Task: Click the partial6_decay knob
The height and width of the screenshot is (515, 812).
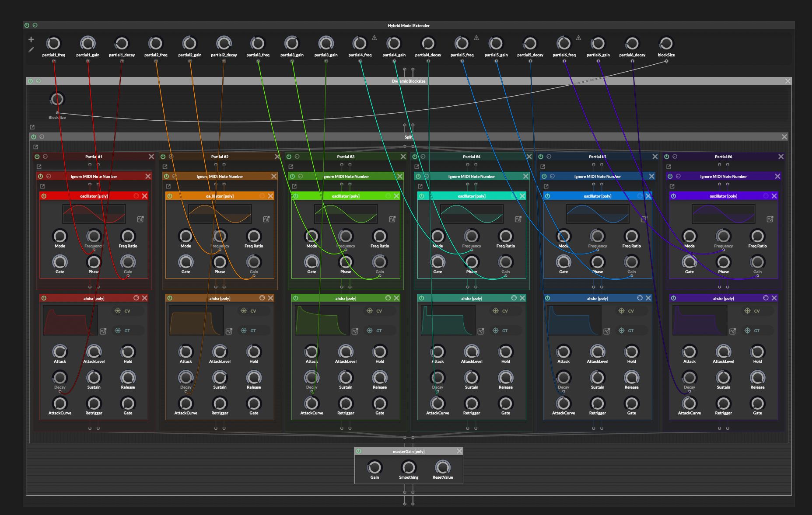Action: 632,43
